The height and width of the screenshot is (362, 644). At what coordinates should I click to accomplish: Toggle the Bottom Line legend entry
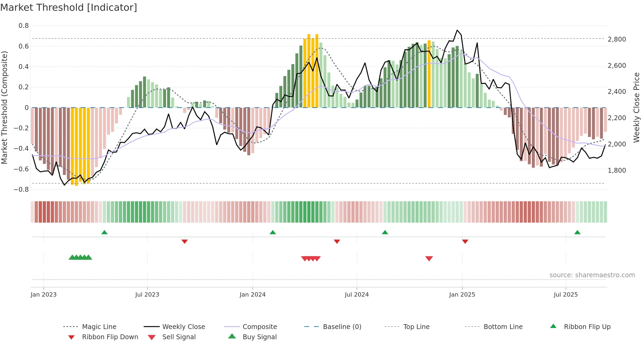(494, 327)
